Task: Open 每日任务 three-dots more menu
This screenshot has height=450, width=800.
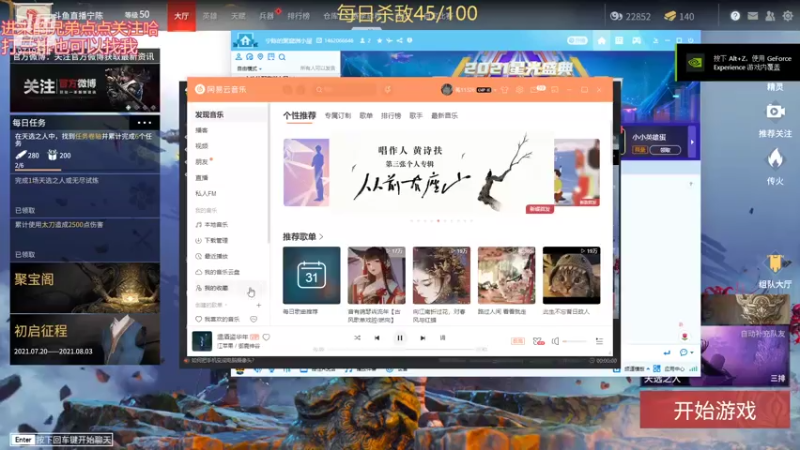Action: coord(144,122)
